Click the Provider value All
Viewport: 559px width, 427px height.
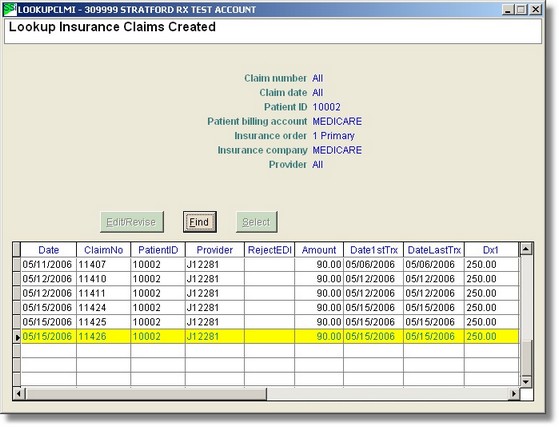pos(318,165)
